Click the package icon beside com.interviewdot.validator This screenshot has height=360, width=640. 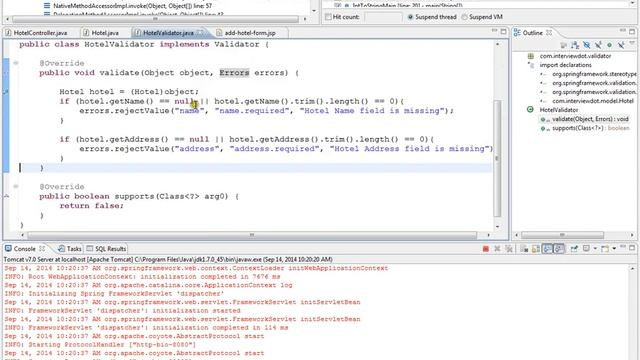pos(531,56)
